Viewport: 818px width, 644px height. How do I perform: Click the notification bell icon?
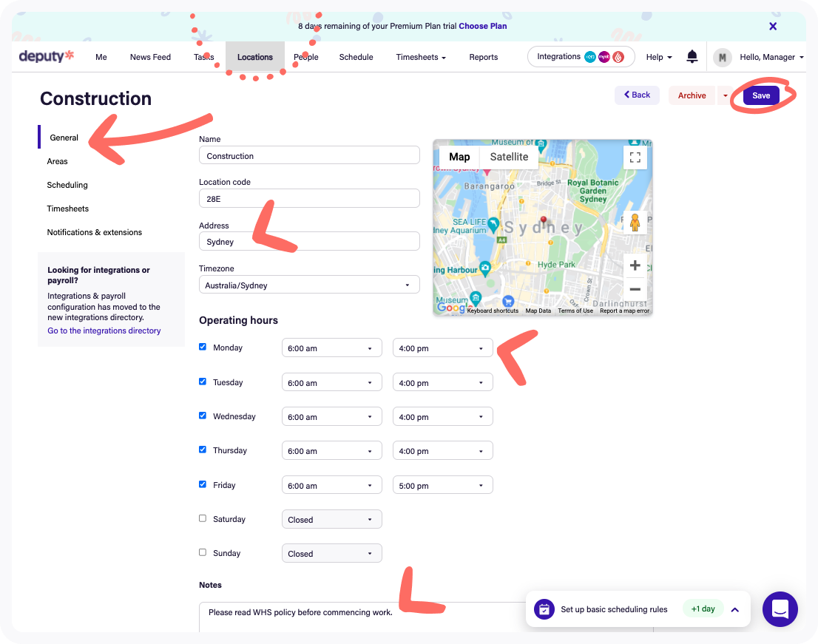tap(692, 57)
